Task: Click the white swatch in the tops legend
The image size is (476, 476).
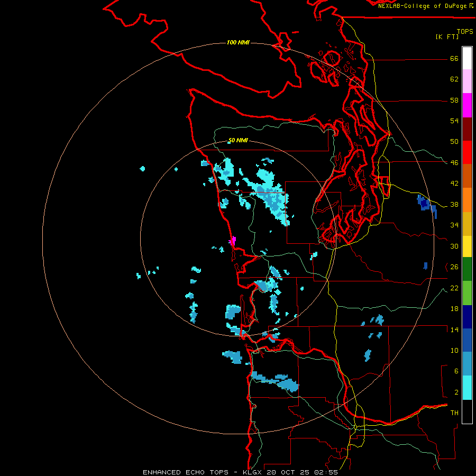Action: 467,58
